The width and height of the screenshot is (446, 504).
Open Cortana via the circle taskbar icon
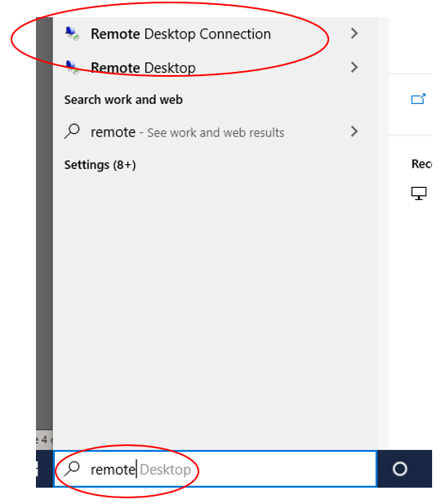click(399, 469)
